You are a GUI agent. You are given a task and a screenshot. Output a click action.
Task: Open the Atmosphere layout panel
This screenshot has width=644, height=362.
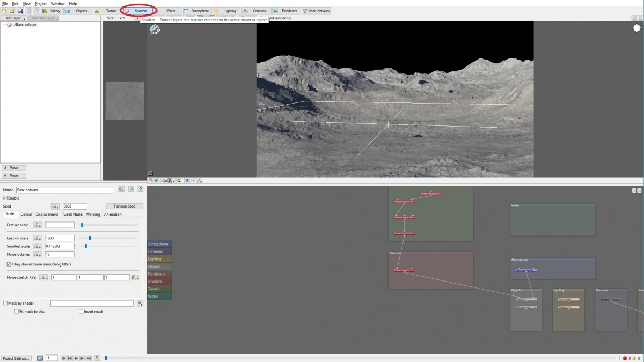(196, 11)
